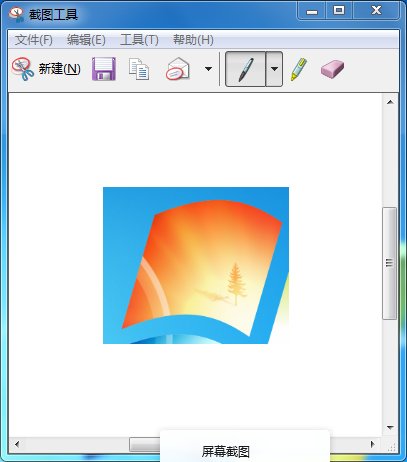Image resolution: width=407 pixels, height=462 pixels.
Task: Close the 截图工具 window
Action: click(x=376, y=11)
